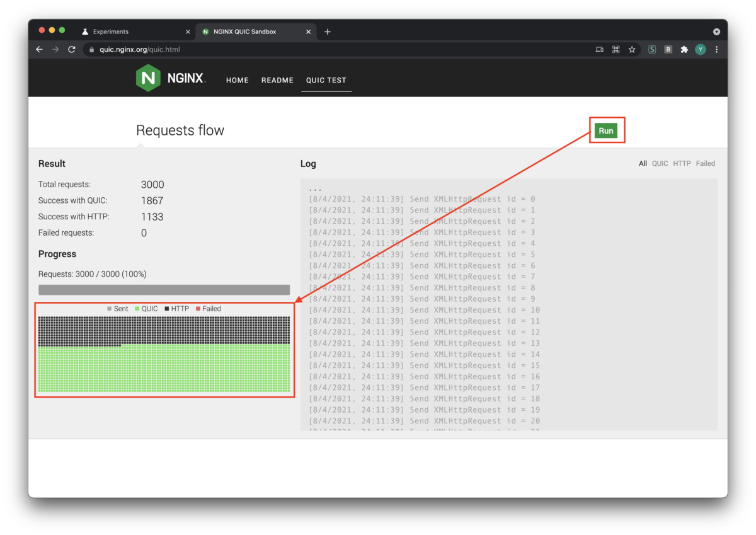Click the log line with id = 20
The height and width of the screenshot is (535, 756).
pos(424,421)
